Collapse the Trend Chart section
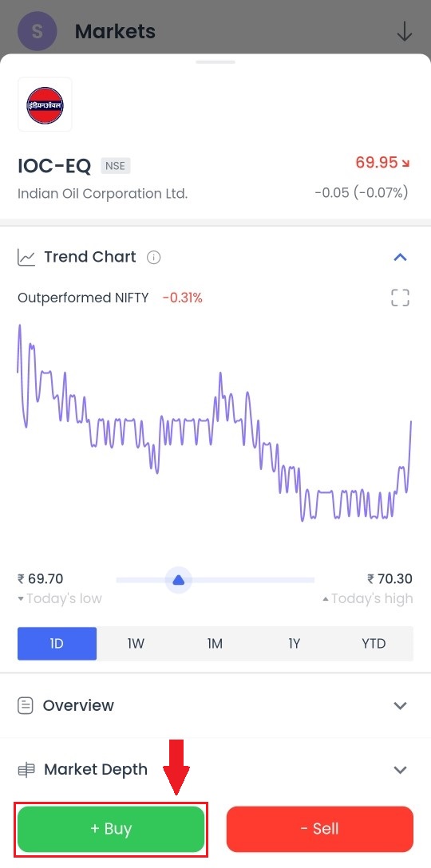The height and width of the screenshot is (868, 431). (x=400, y=257)
